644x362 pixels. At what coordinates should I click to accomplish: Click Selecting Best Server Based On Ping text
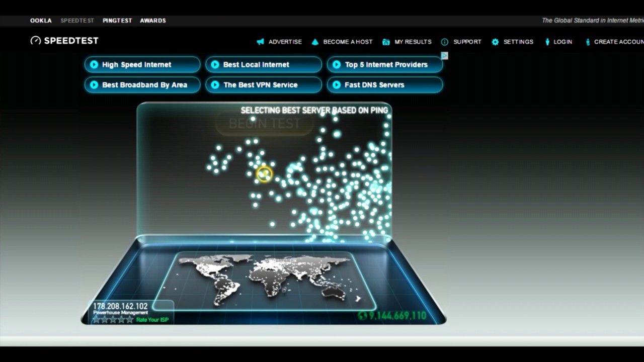[x=314, y=110]
